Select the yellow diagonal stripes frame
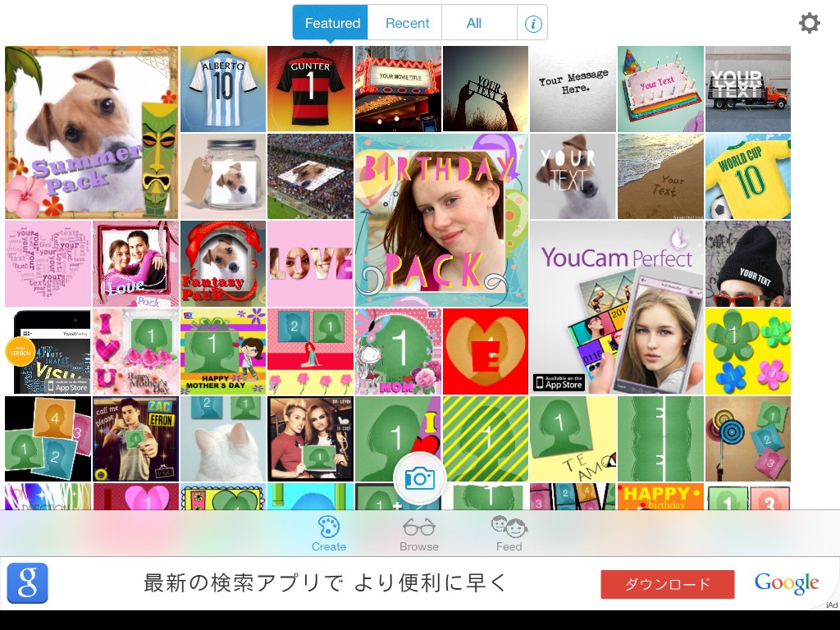This screenshot has height=630, width=840. [x=486, y=439]
